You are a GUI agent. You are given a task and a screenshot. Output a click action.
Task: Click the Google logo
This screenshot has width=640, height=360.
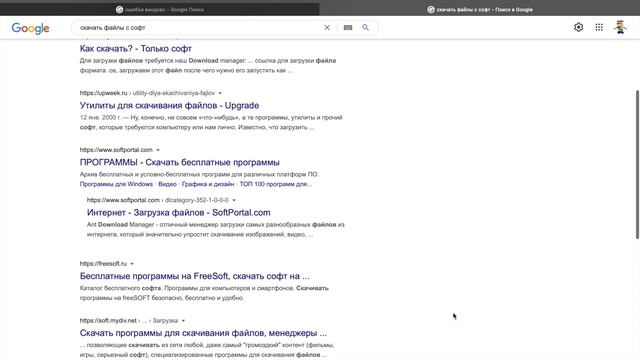coord(31,28)
